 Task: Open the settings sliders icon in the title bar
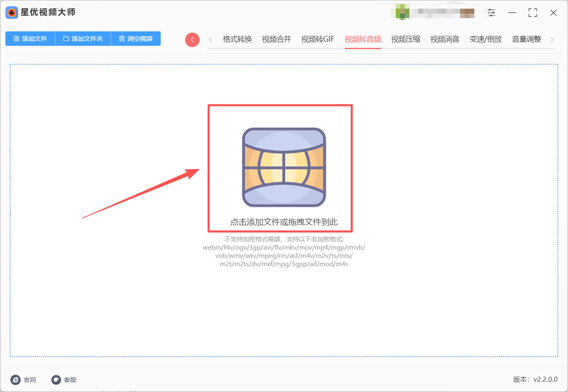[x=492, y=12]
